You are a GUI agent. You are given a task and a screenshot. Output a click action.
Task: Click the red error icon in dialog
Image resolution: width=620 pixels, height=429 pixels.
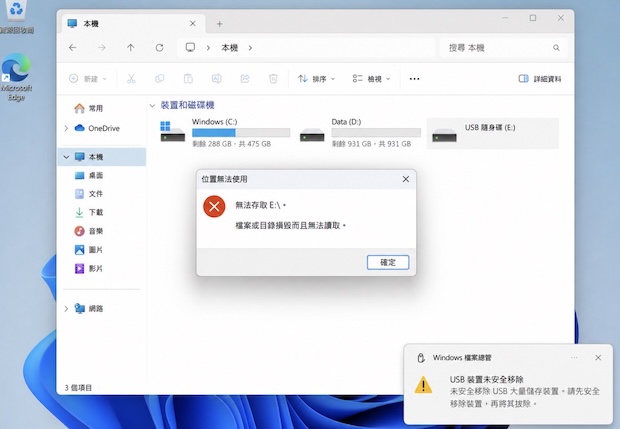click(214, 206)
